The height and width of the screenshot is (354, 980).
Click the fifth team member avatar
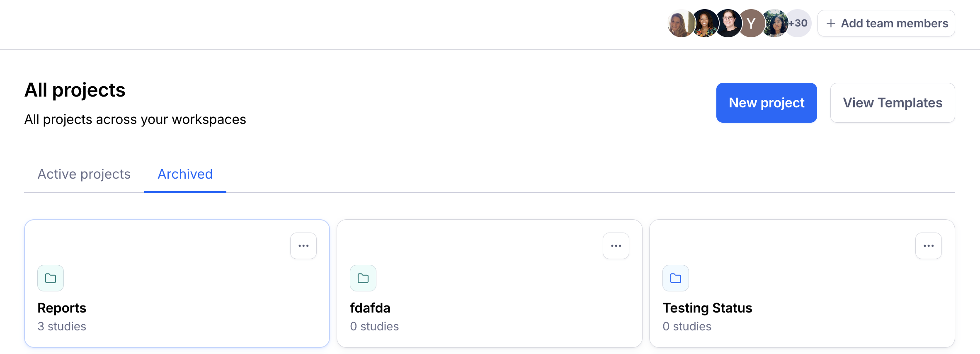point(775,23)
